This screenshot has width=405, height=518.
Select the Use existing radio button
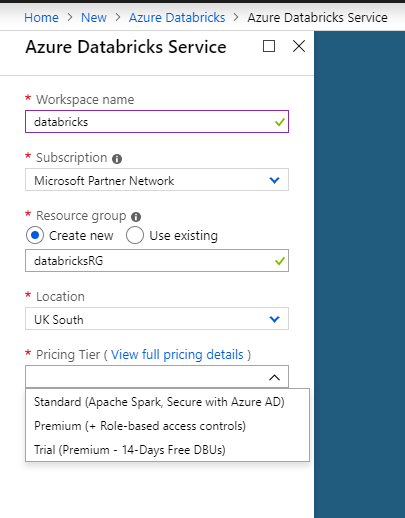(135, 235)
